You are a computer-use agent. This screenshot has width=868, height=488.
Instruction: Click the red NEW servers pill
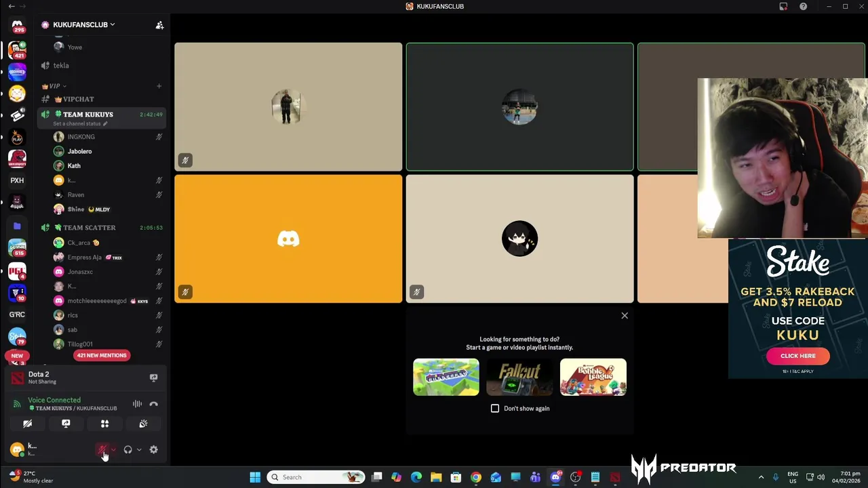[x=17, y=356]
